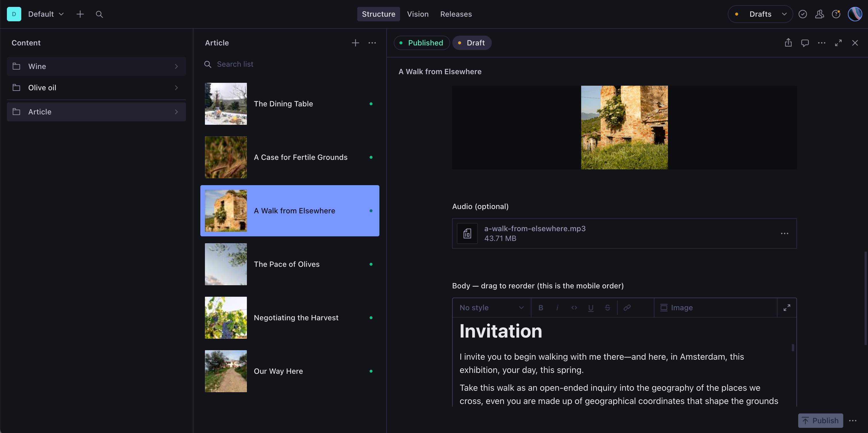
Task: Expand body editor to fullscreen
Action: click(787, 308)
